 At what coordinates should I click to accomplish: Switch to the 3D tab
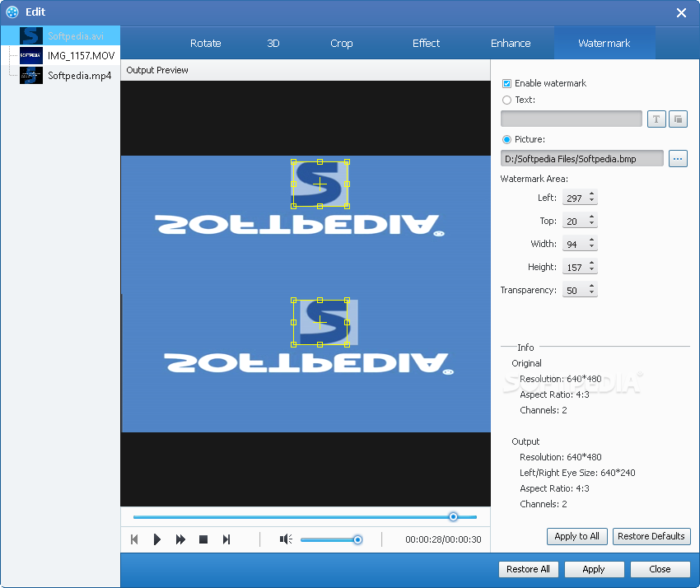[273, 44]
